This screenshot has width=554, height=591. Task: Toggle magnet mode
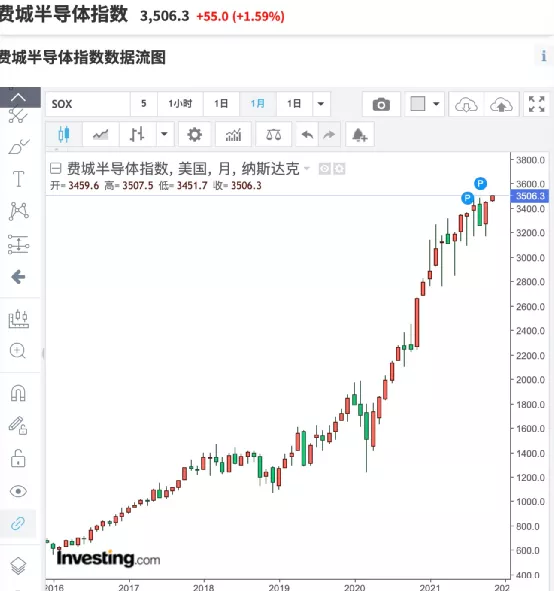(18, 393)
